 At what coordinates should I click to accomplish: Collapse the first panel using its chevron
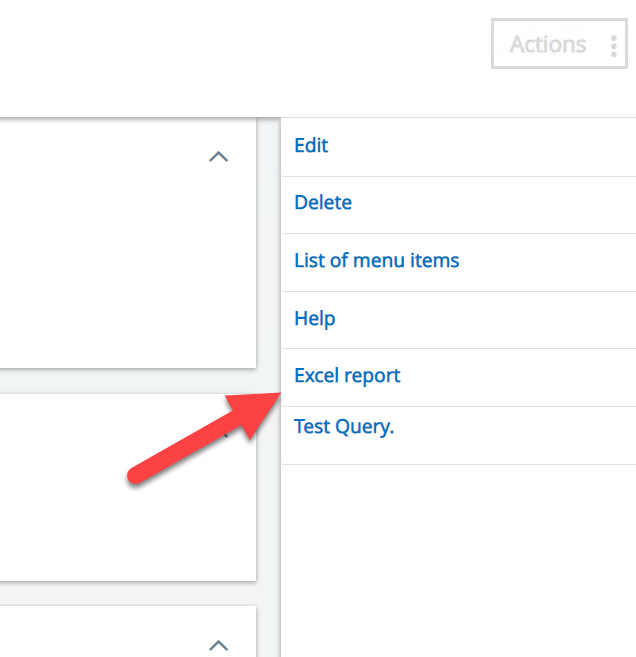[218, 157]
